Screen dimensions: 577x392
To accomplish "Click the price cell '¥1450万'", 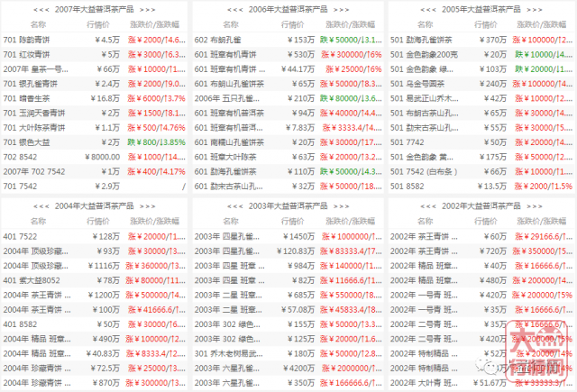I will pos(298,236).
